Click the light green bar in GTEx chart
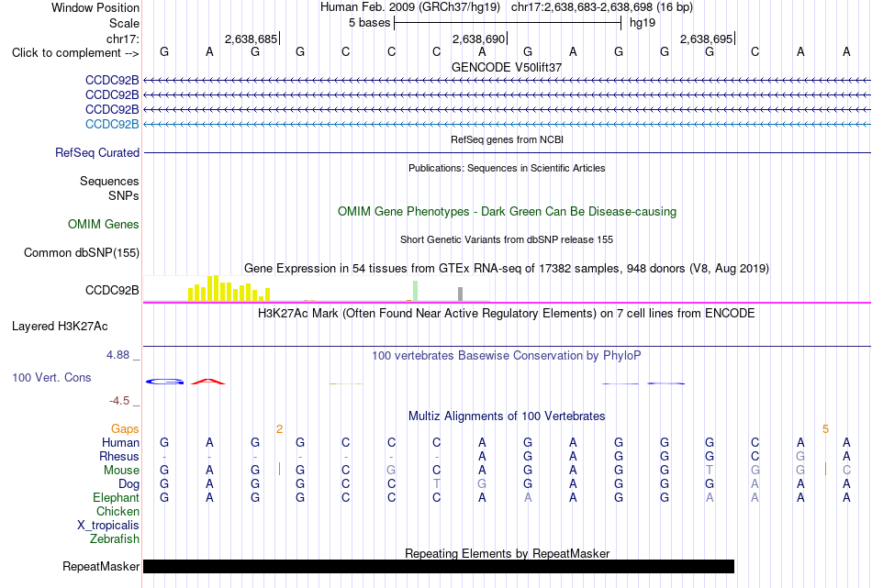872x588 pixels. point(416,291)
